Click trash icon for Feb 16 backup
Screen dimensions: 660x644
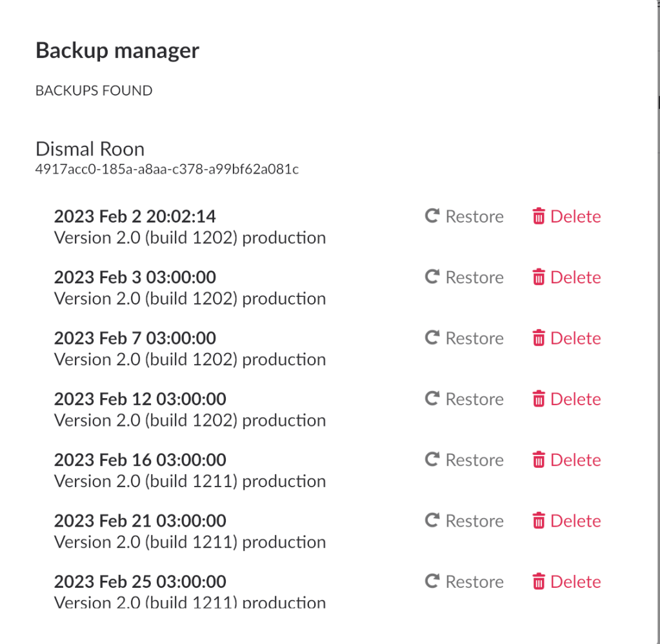[x=539, y=460]
